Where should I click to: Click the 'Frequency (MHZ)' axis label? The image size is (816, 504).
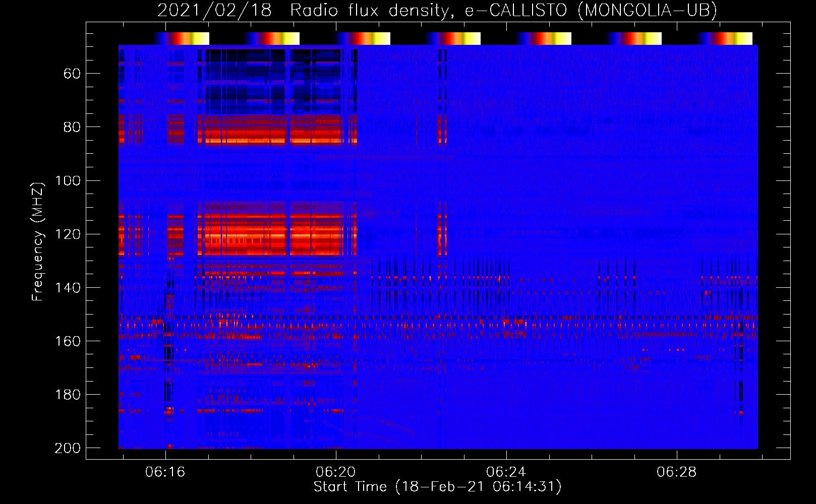(38, 241)
